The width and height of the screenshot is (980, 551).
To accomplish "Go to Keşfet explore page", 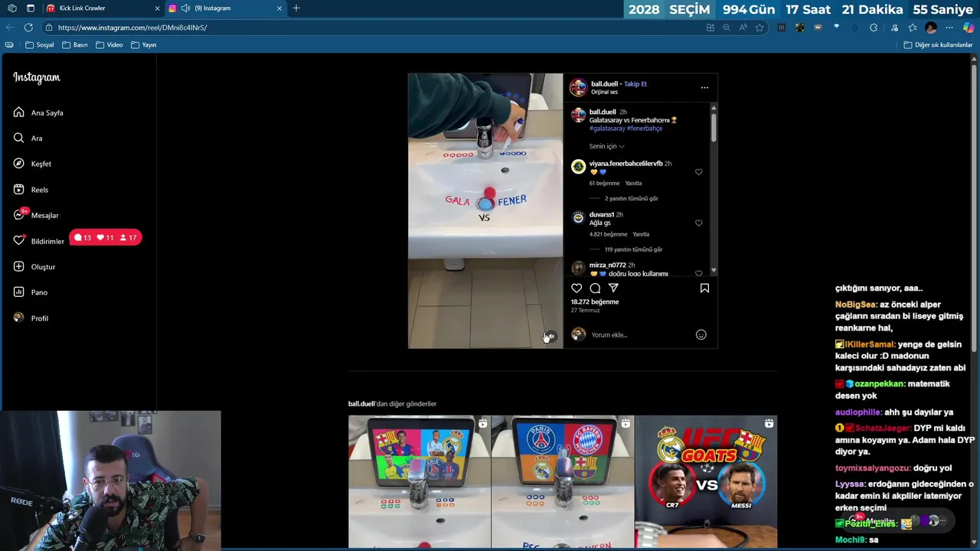I will click(33, 164).
